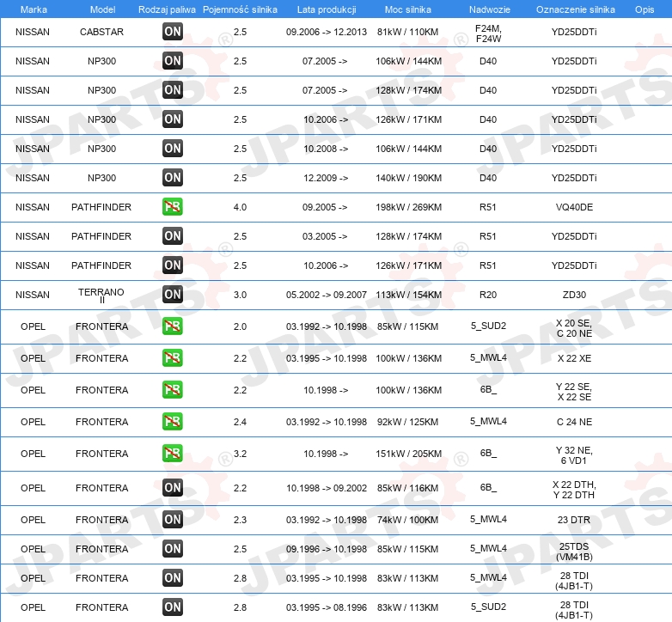Select the TERRANO II model cell
This screenshot has width=672, height=622.
(x=101, y=296)
